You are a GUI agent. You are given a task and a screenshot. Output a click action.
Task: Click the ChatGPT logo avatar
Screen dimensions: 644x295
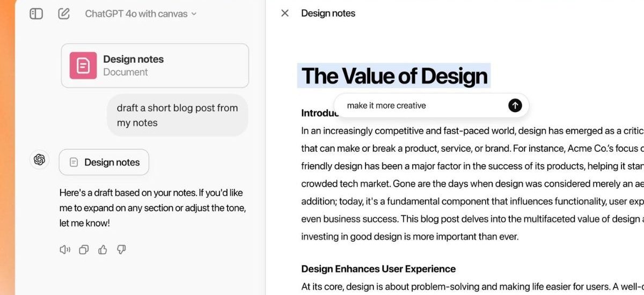pyautogui.click(x=39, y=159)
